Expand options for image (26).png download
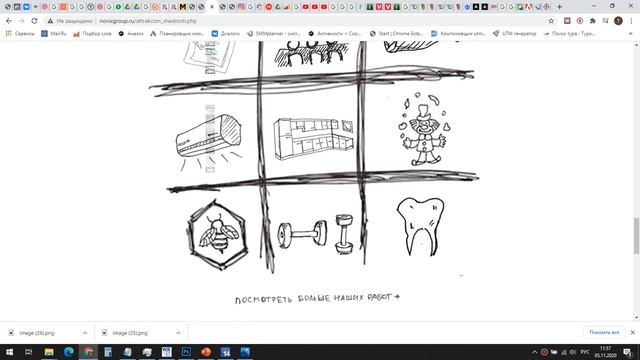Image resolution: width=640 pixels, height=360 pixels. tap(85, 333)
